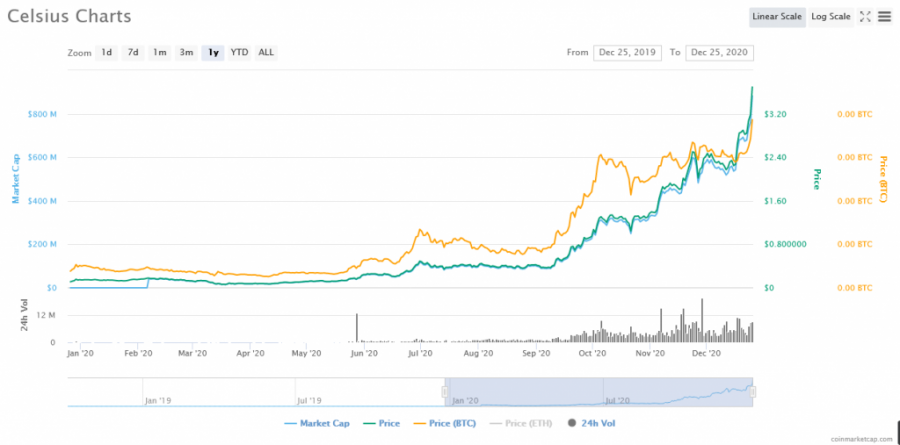
Task: Click the $200 M axis label
Action: (42, 244)
